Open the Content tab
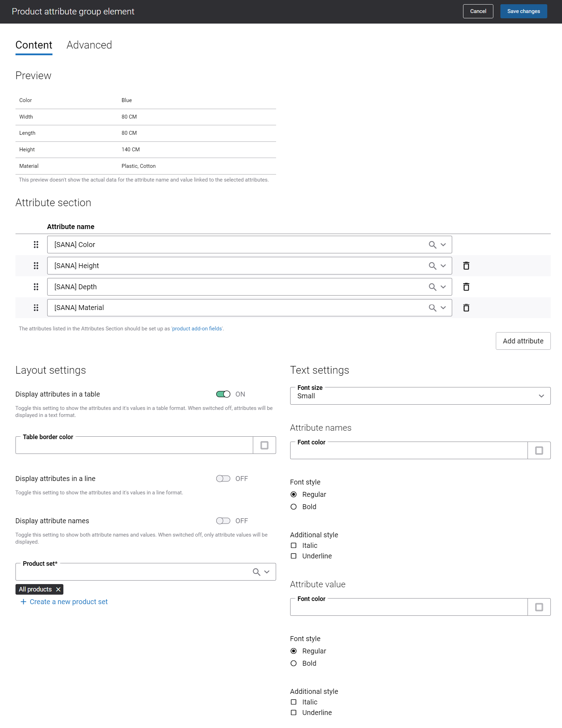Viewport: 562px width, 728px height. tap(34, 45)
